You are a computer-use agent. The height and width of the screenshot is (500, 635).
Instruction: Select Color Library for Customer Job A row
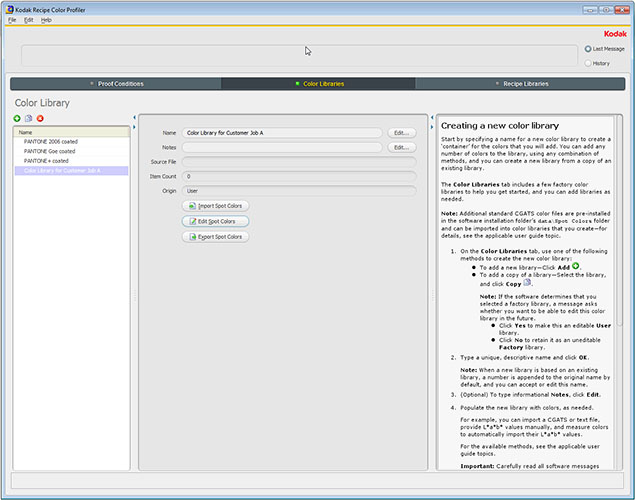pos(72,171)
